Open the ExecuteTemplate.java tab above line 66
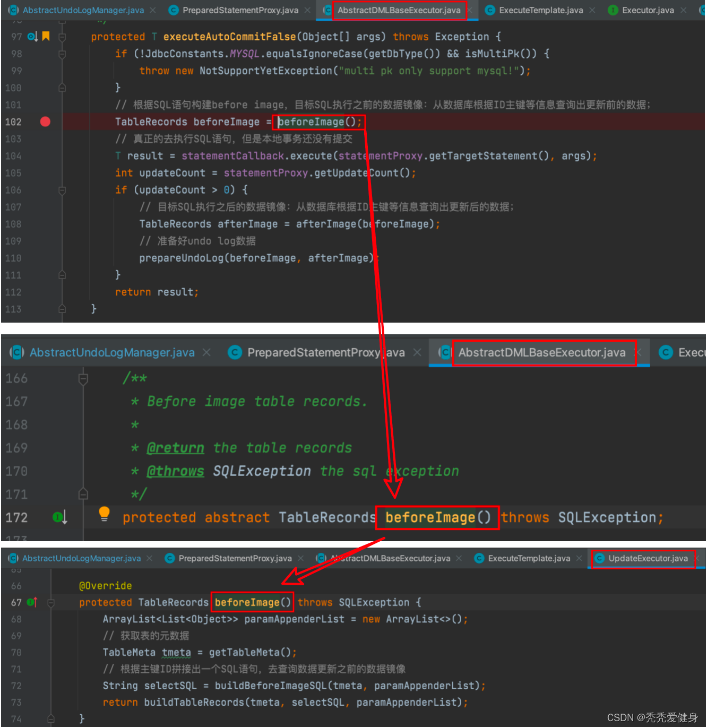The height and width of the screenshot is (728, 707). point(529,558)
